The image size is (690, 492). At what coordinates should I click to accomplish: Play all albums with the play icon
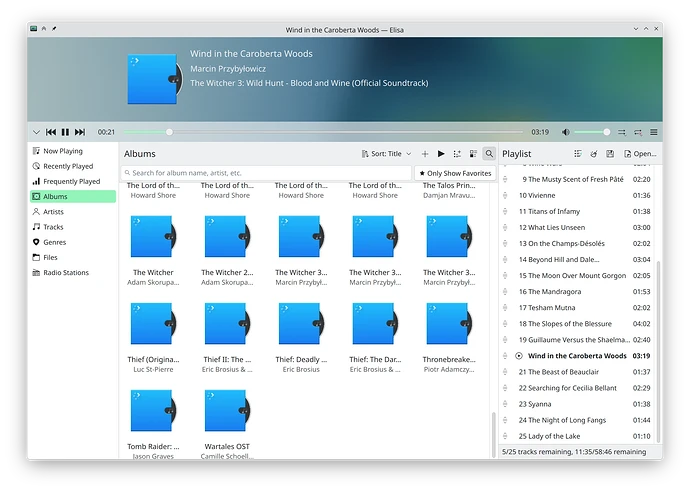point(441,154)
